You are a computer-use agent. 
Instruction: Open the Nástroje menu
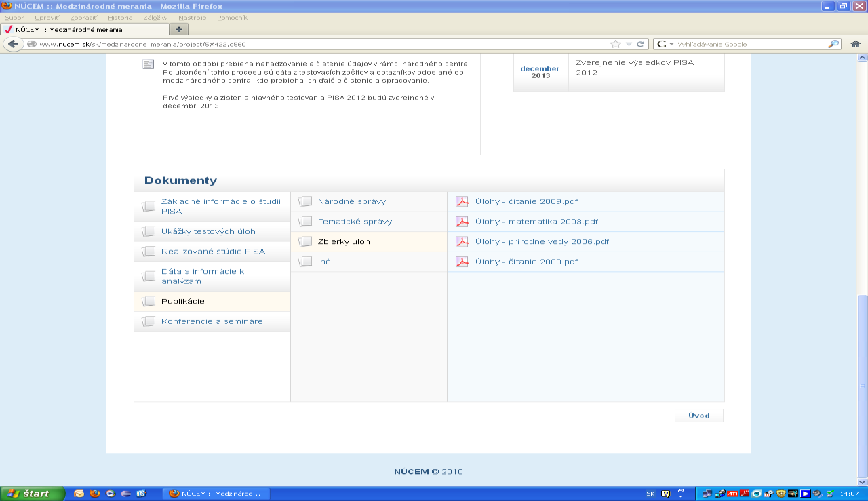tap(192, 17)
